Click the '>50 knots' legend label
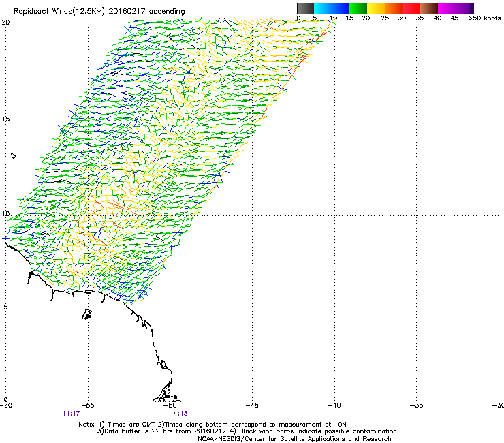Screen dimensions: 504x443 coord(484,18)
